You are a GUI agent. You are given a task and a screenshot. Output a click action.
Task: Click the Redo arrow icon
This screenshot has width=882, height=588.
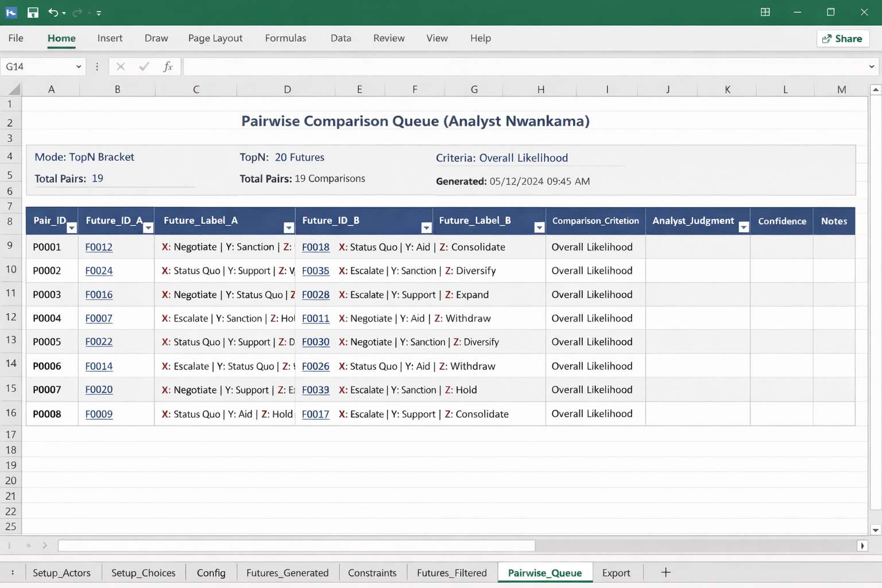click(x=78, y=12)
